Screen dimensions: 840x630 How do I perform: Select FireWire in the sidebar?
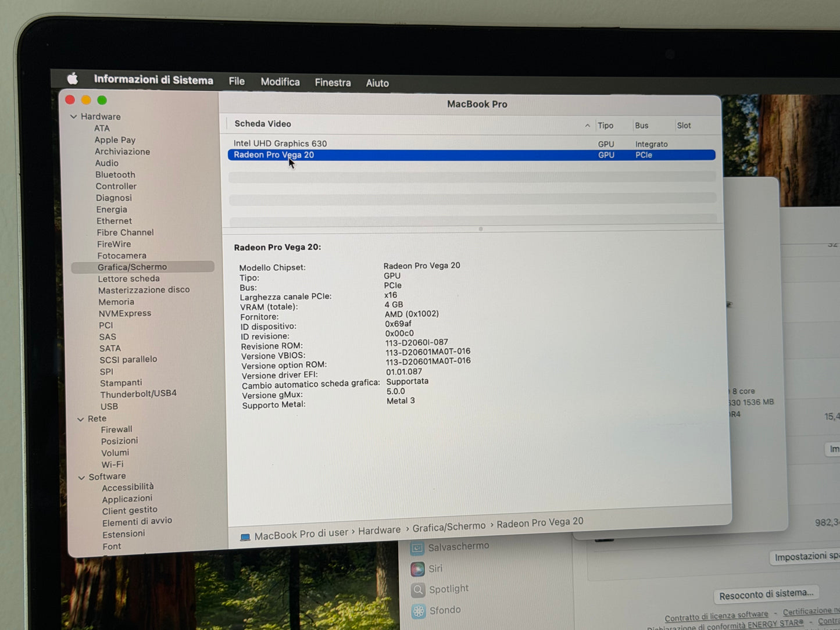click(114, 244)
